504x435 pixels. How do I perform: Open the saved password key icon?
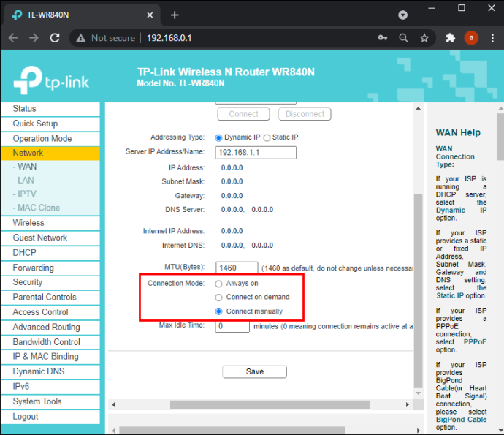point(383,38)
